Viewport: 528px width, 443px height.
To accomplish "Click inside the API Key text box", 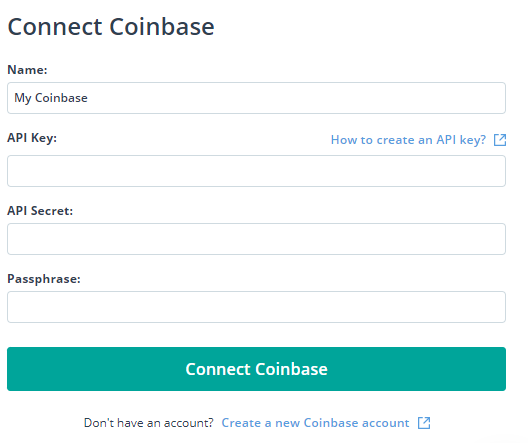I will coord(256,171).
